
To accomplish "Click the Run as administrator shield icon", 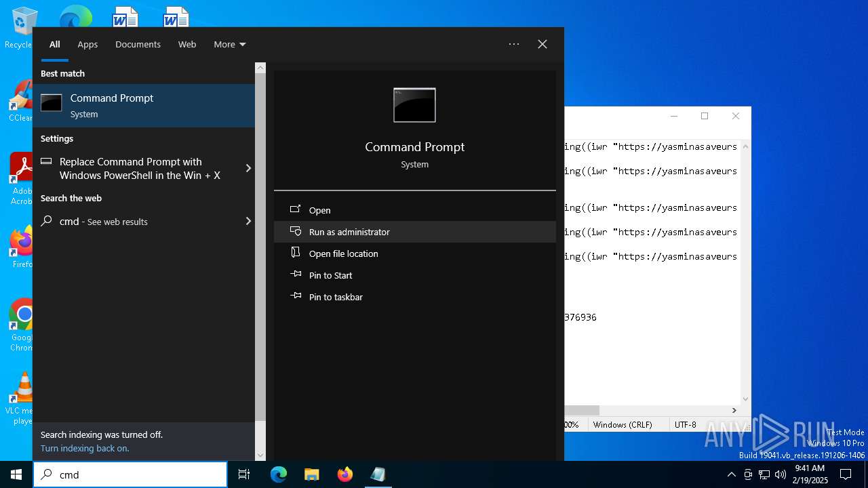I will click(296, 231).
